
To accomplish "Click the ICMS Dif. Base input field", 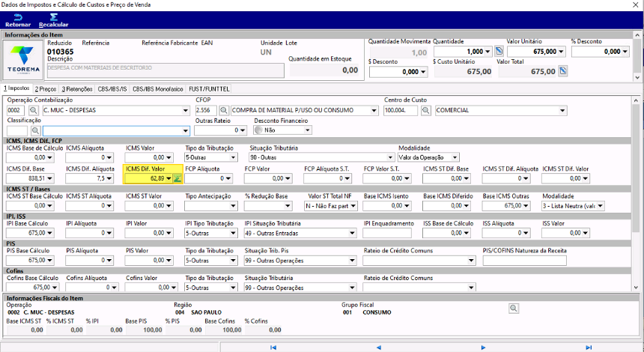I will coord(30,179).
